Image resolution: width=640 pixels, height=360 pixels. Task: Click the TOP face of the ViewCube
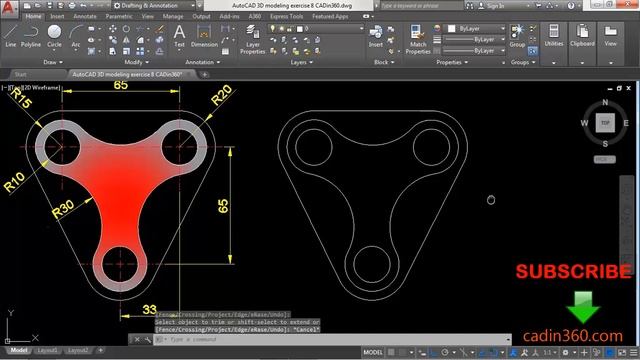coord(605,123)
